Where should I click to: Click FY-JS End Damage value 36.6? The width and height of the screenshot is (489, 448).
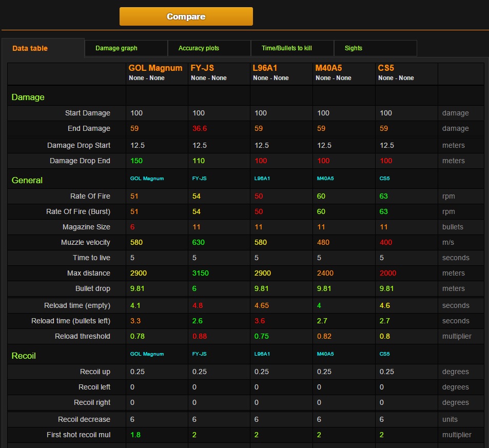[x=200, y=128]
